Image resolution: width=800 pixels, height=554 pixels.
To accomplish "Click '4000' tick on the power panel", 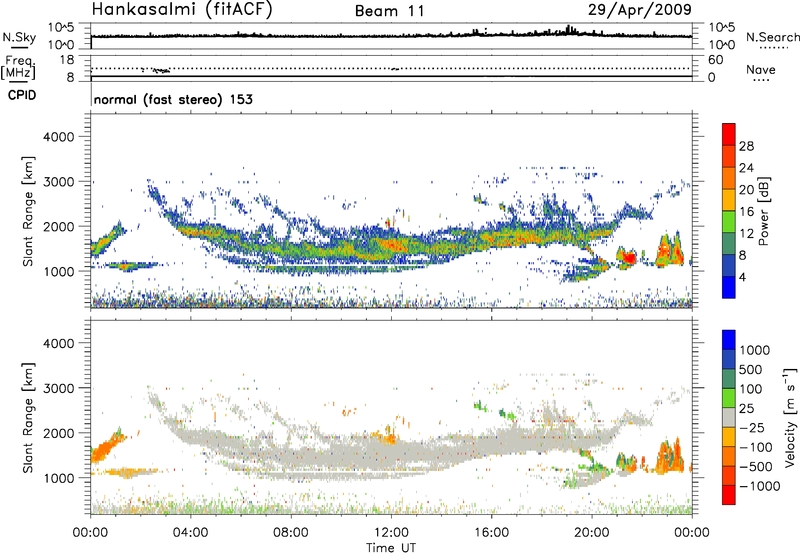I will [x=59, y=137].
